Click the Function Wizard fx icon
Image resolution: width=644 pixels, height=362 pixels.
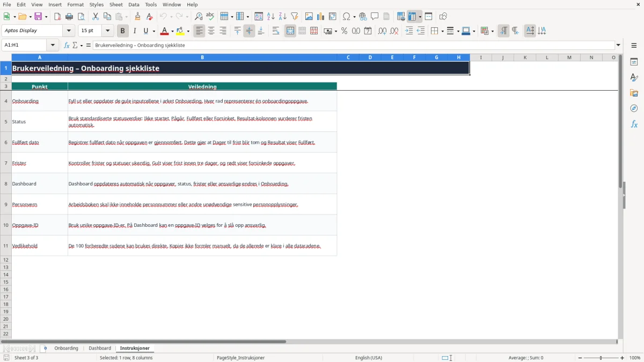tap(67, 46)
